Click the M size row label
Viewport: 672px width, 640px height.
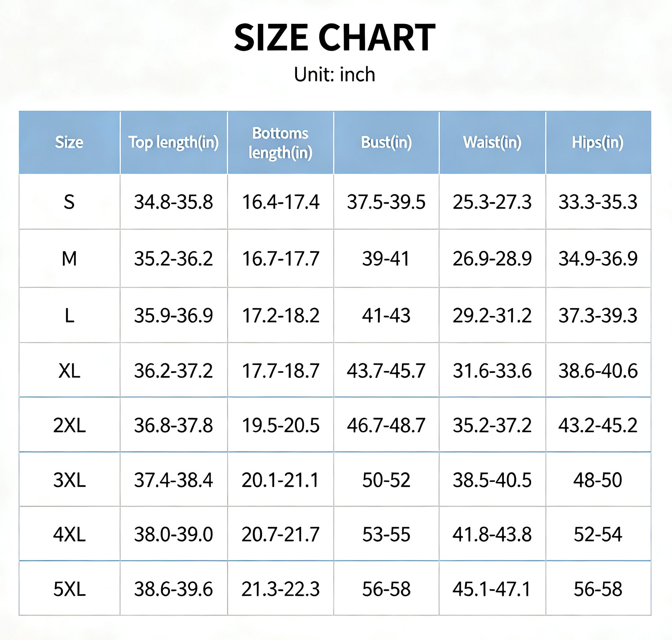click(69, 259)
